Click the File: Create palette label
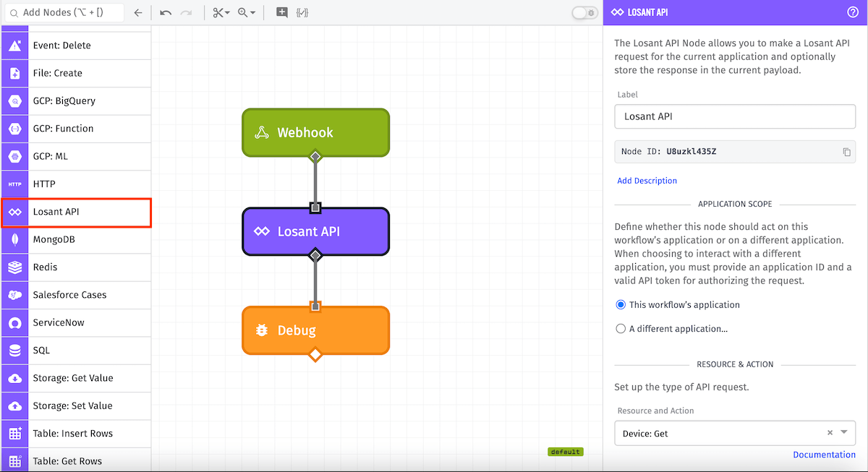This screenshot has width=868, height=472. (57, 73)
